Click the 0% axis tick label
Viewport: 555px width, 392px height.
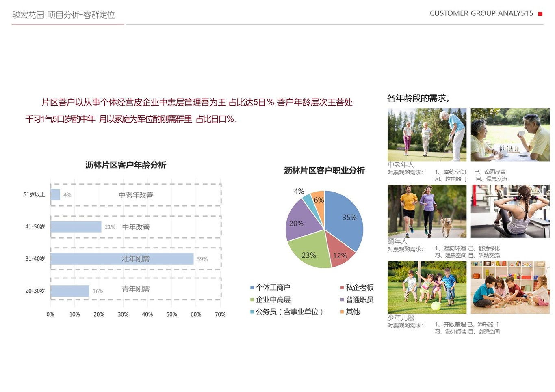coord(50,314)
